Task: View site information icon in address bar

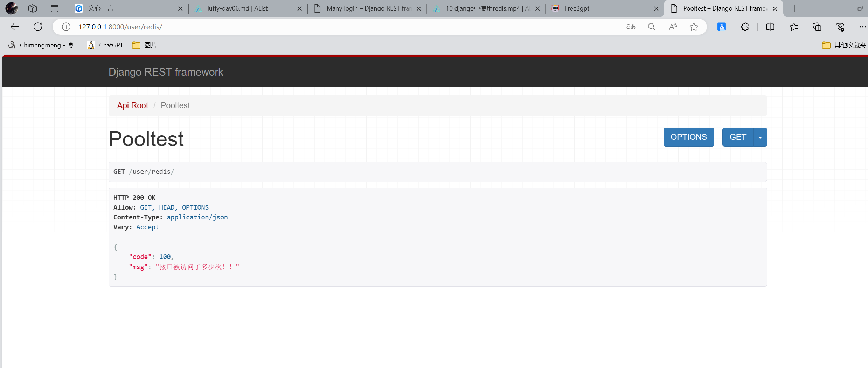Action: (66, 27)
